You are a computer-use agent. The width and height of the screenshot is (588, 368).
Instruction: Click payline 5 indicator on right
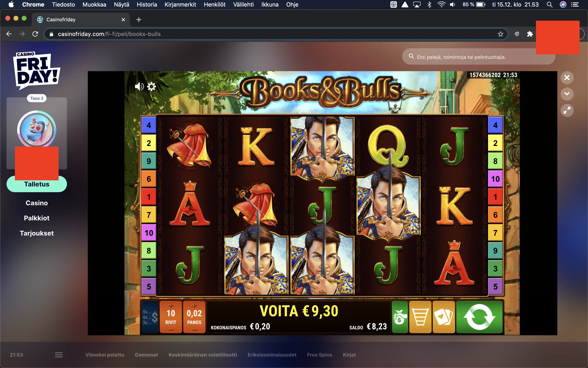[495, 287]
